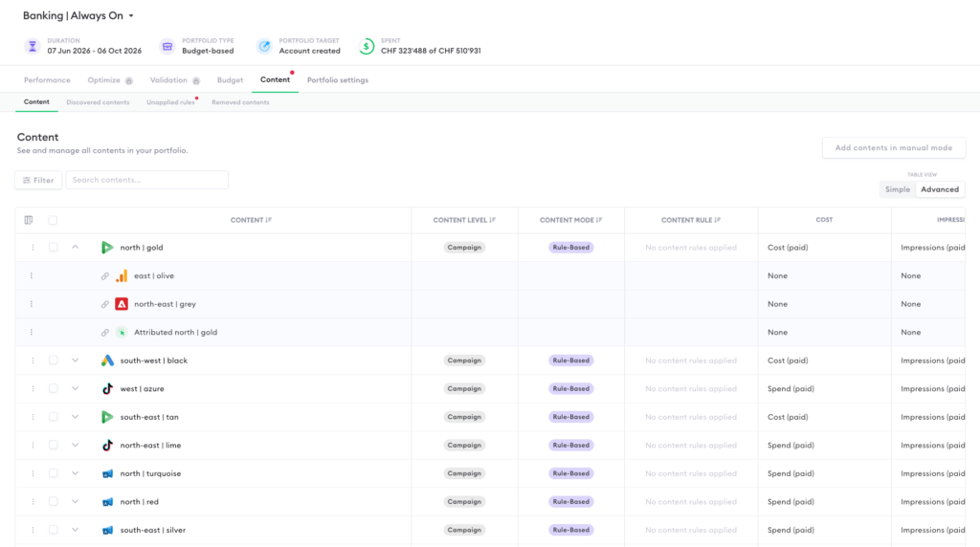This screenshot has height=547, width=980.
Task: Click the lock icon next to Optimize
Action: tap(129, 80)
